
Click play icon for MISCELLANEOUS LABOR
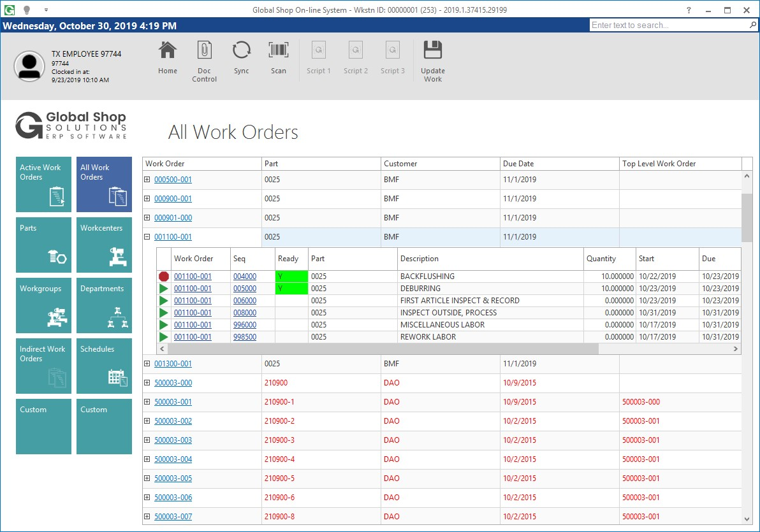[x=164, y=325]
